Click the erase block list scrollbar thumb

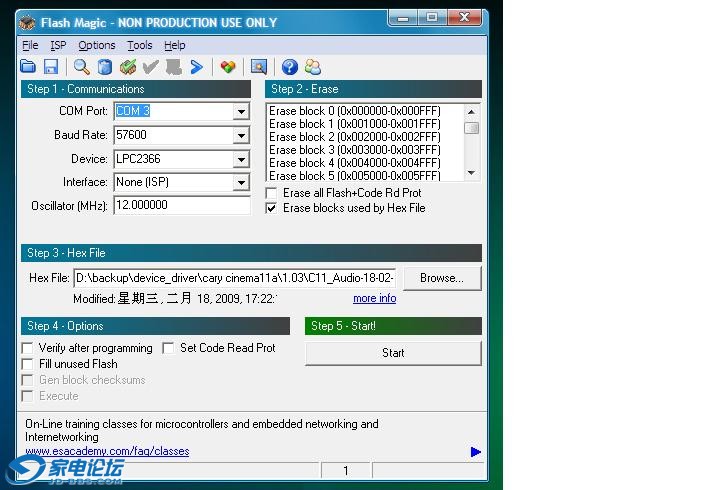click(472, 128)
